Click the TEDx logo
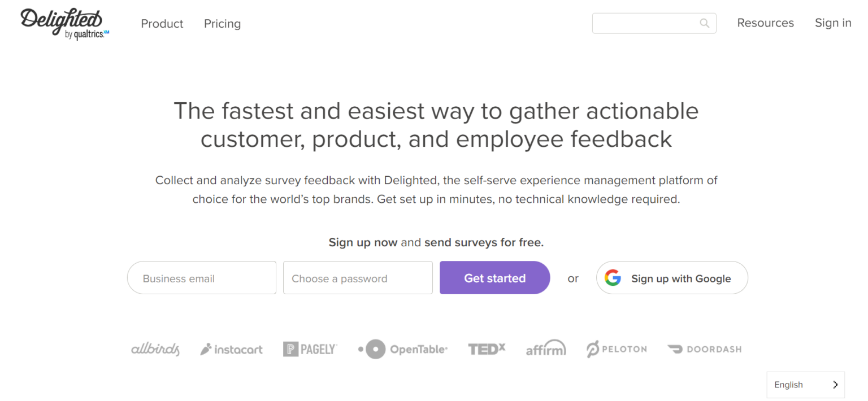 click(x=487, y=348)
